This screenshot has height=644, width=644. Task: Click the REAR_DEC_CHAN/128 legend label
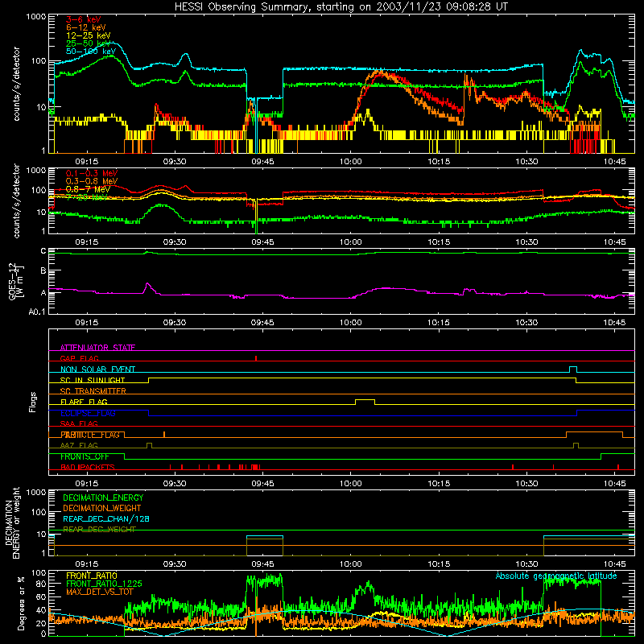click(106, 518)
